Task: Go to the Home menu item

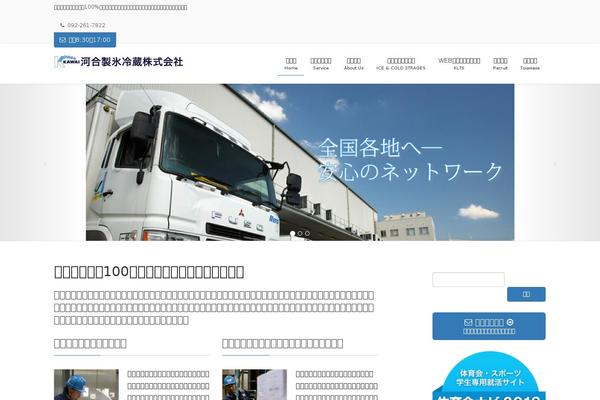Action: [x=291, y=64]
